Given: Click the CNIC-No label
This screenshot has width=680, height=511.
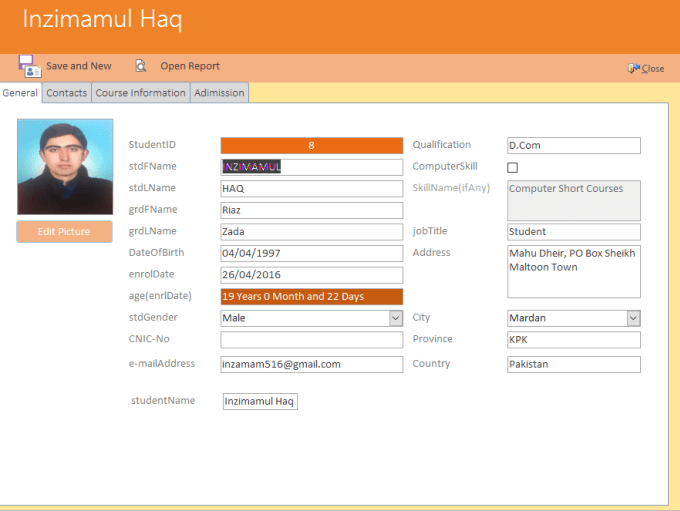Looking at the screenshot, I should tap(149, 339).
